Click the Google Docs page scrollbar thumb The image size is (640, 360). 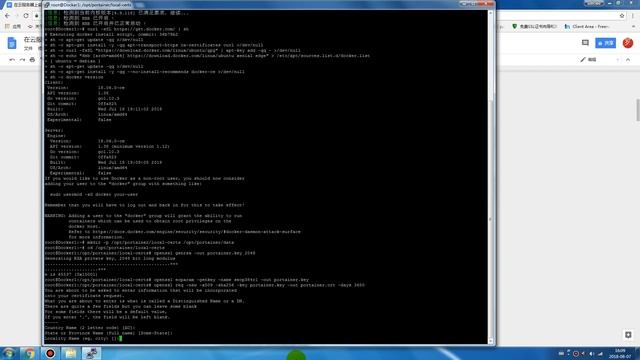tap(637, 110)
